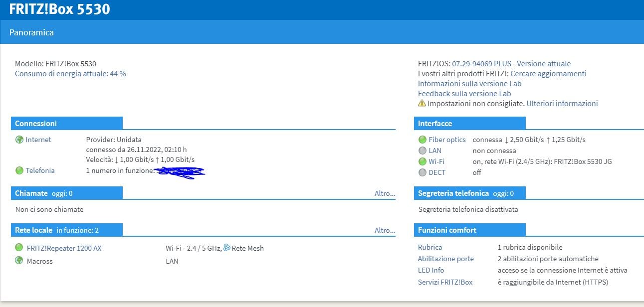Screen dimensions: 644x307
Task: Click the globe icon beside Macross
Action: point(19,260)
